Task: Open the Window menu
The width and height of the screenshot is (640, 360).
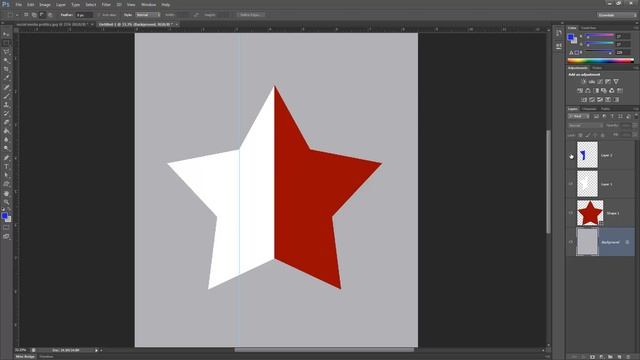Action: point(148,4)
